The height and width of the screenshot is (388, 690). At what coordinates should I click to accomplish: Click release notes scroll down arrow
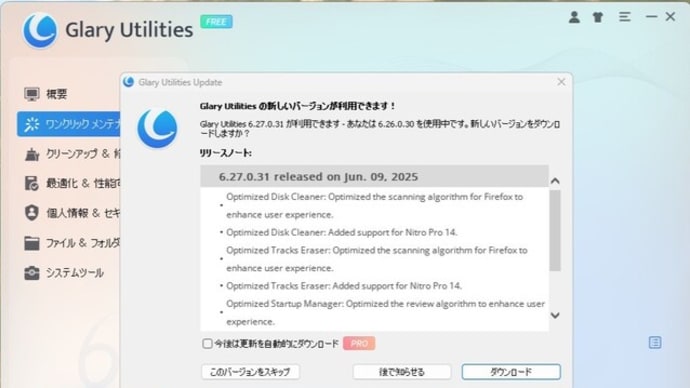click(555, 315)
